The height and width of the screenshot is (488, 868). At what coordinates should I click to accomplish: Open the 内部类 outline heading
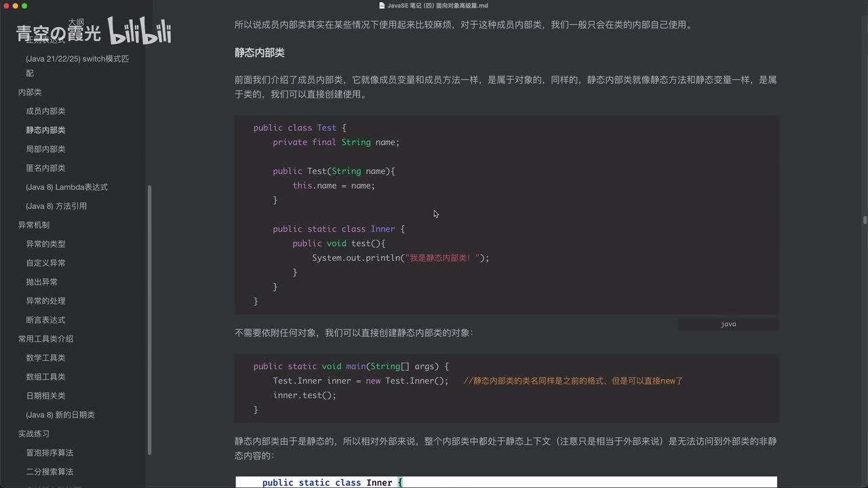[x=30, y=92]
